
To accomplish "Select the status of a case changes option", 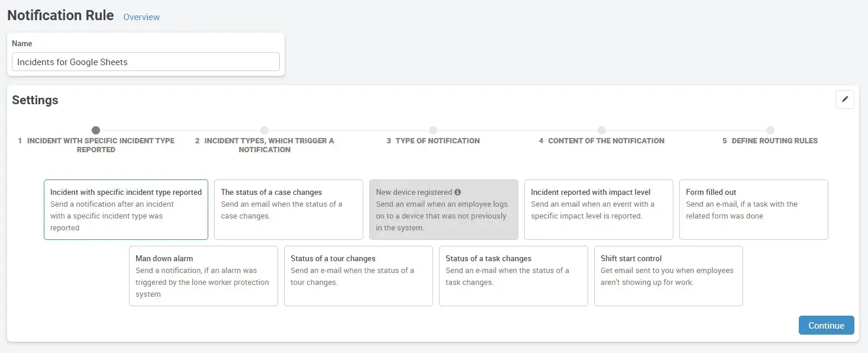I will (x=288, y=210).
